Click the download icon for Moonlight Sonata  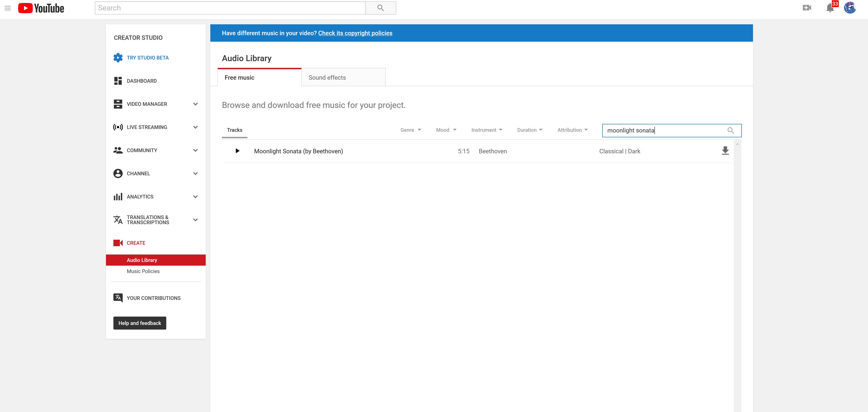(725, 151)
